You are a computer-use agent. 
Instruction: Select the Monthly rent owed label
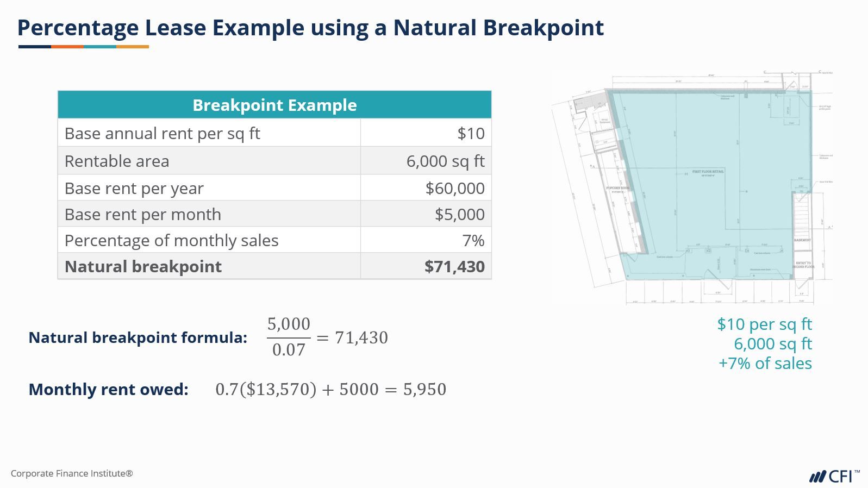click(108, 389)
